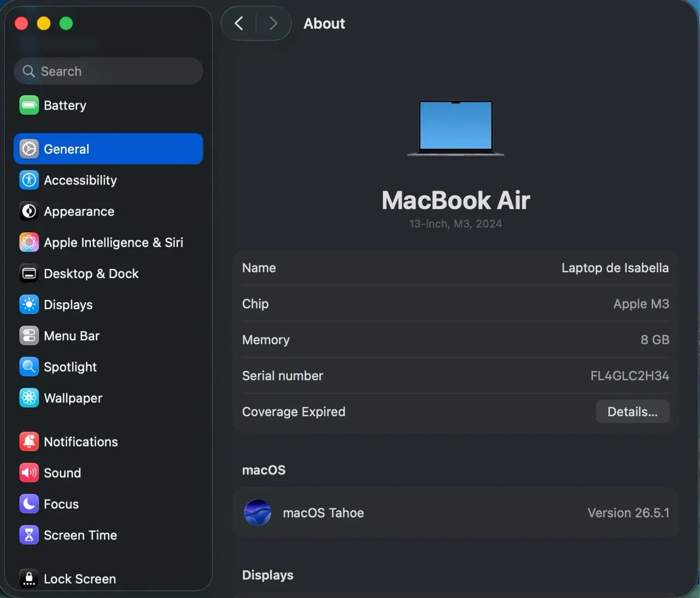This screenshot has width=700, height=598.
Task: Close the window with red button
Action: [x=21, y=24]
